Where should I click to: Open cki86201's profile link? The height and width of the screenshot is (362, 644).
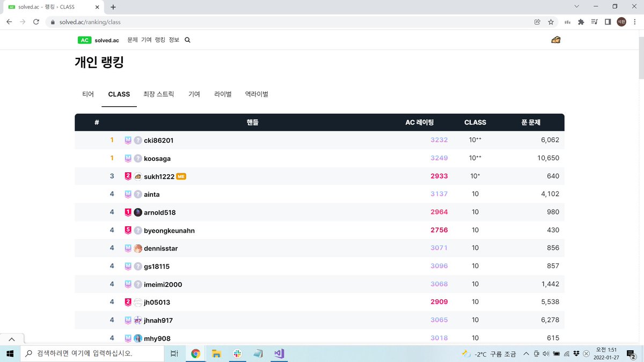158,140
